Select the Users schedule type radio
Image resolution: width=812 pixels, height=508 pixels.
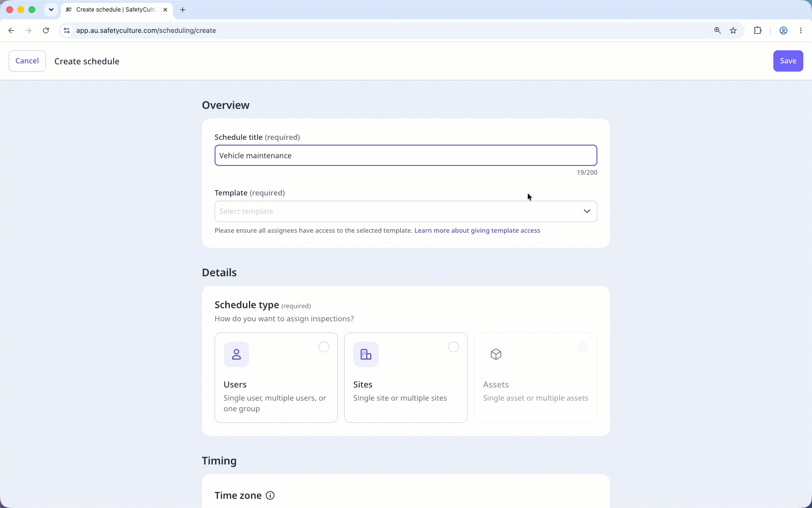(324, 347)
